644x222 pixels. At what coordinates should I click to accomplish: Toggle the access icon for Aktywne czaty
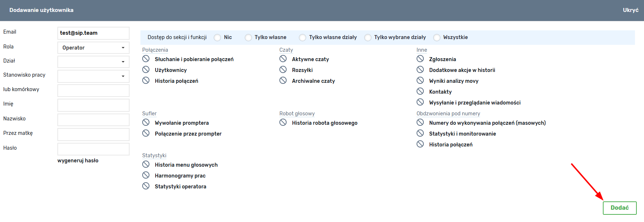[283, 59]
